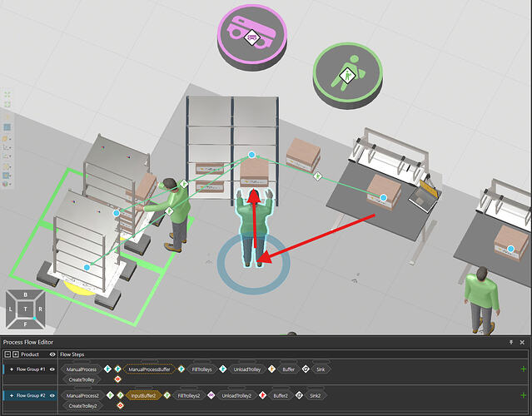Click connector icon just left of InputBuffer2
Screen dimensions: 532x416
[x=120, y=395]
